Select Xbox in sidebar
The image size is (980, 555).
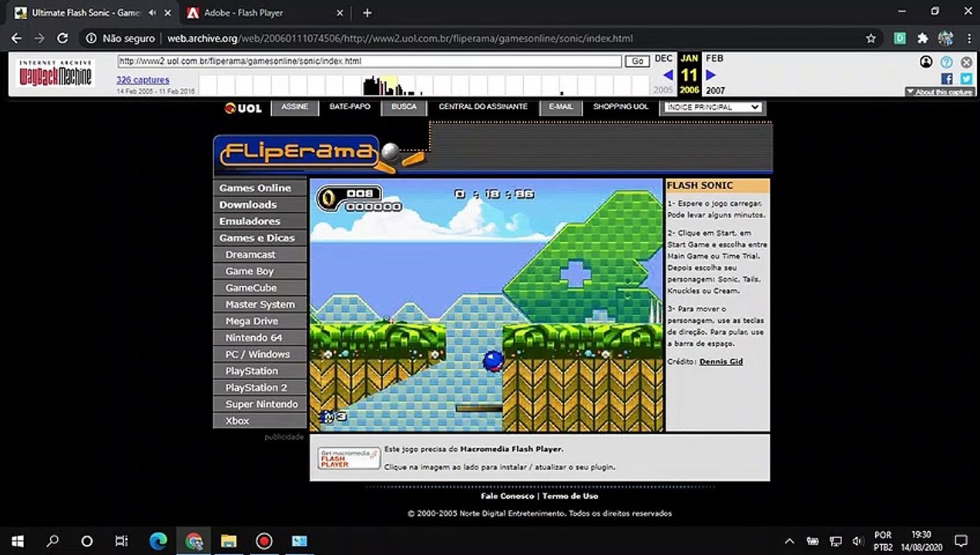pyautogui.click(x=260, y=421)
